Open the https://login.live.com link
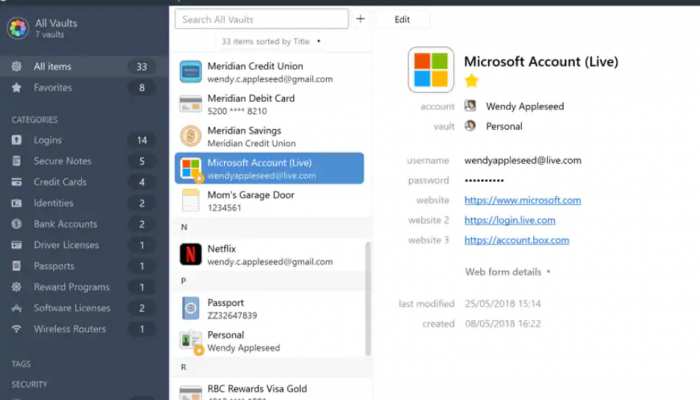 pyautogui.click(x=510, y=220)
